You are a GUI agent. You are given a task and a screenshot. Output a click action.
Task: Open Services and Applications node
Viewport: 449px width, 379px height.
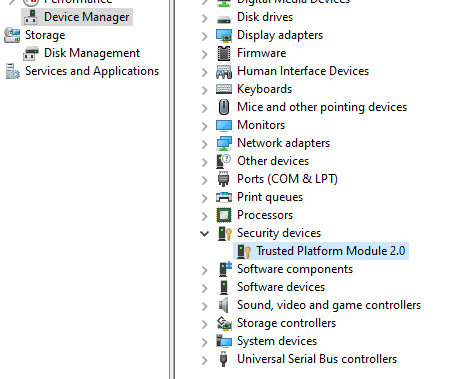tap(92, 71)
